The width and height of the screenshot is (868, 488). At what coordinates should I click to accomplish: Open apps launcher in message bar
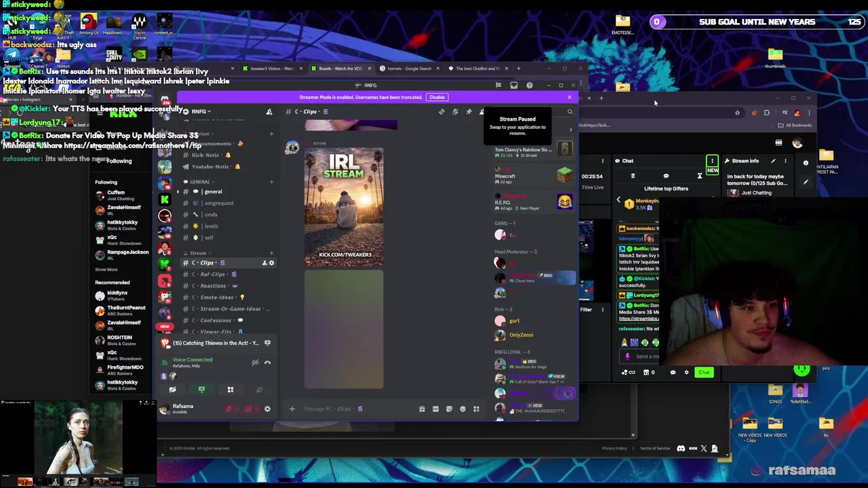[476, 409]
